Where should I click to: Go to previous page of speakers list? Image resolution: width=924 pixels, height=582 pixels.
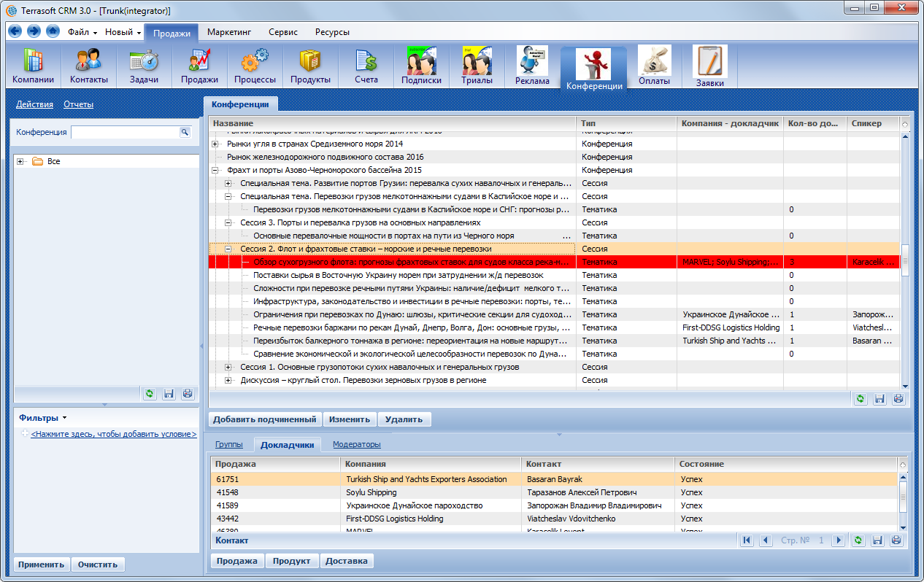point(766,540)
